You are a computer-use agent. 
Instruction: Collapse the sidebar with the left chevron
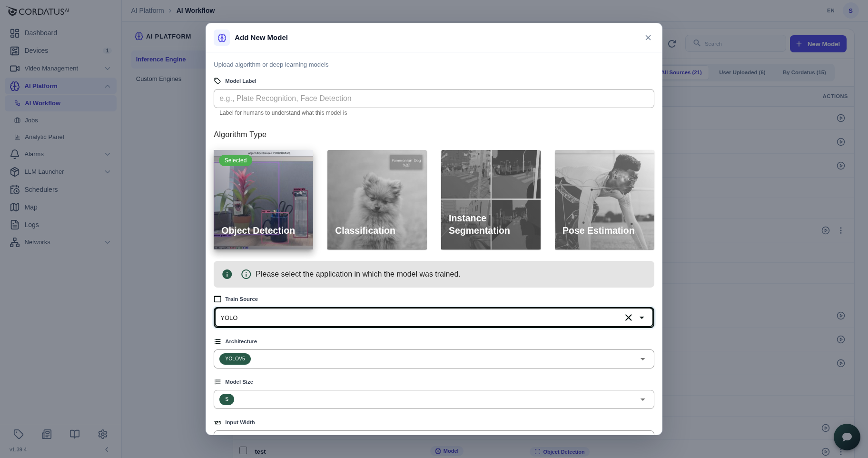click(x=107, y=449)
